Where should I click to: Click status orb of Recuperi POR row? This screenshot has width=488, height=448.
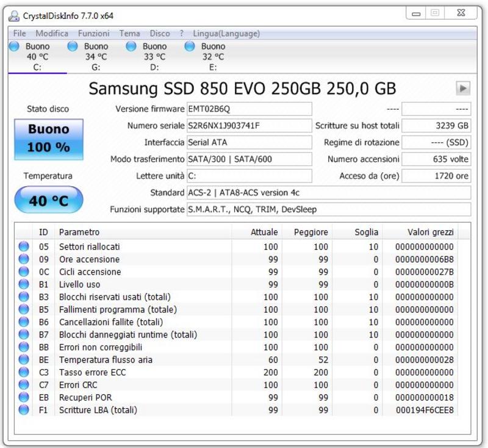[x=24, y=397]
